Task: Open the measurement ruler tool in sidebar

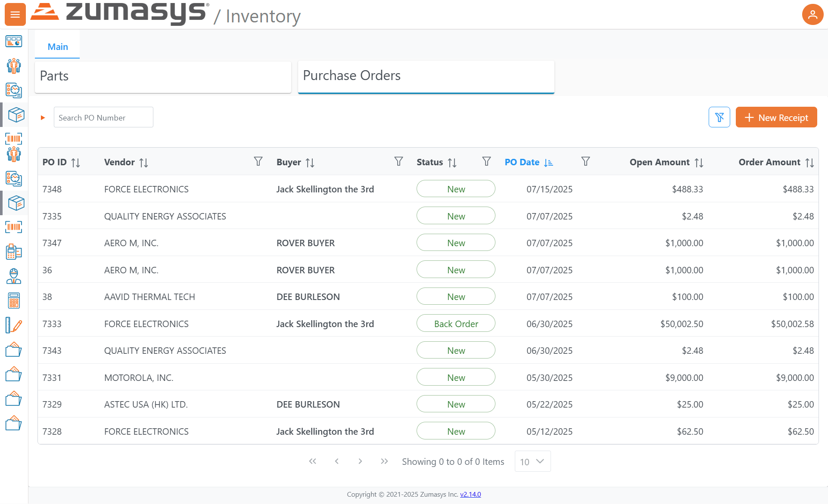Action: (x=14, y=325)
